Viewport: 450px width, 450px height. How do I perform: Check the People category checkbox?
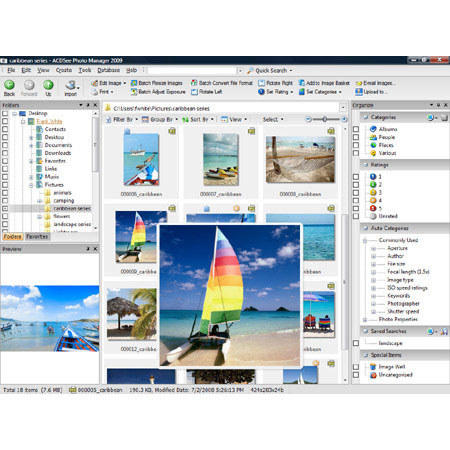coord(356,137)
